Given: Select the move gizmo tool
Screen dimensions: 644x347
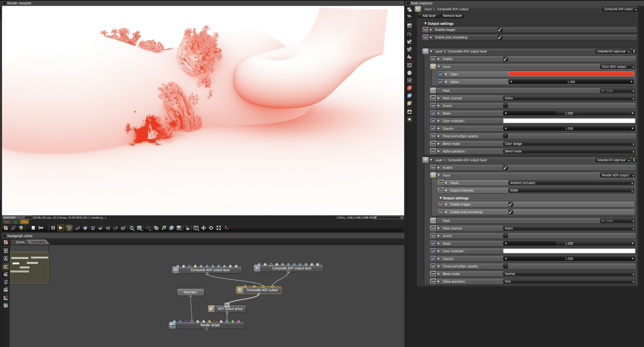Looking at the screenshot, I should tap(204, 228).
